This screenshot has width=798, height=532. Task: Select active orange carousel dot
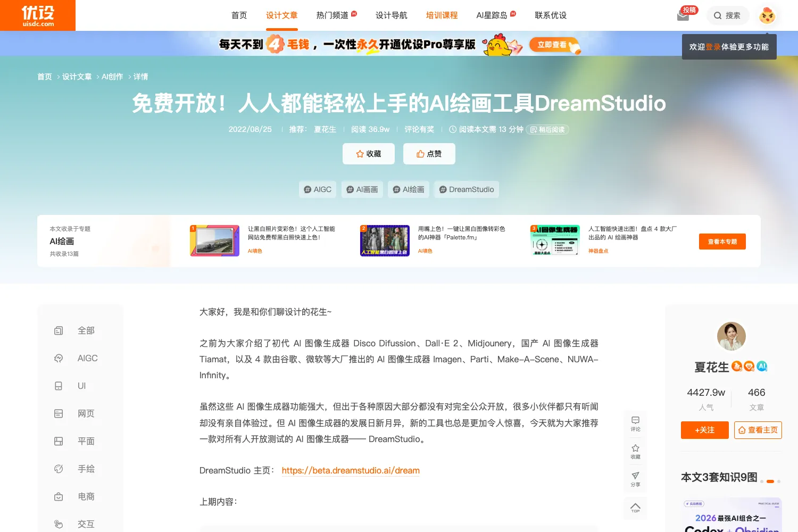coord(770,481)
